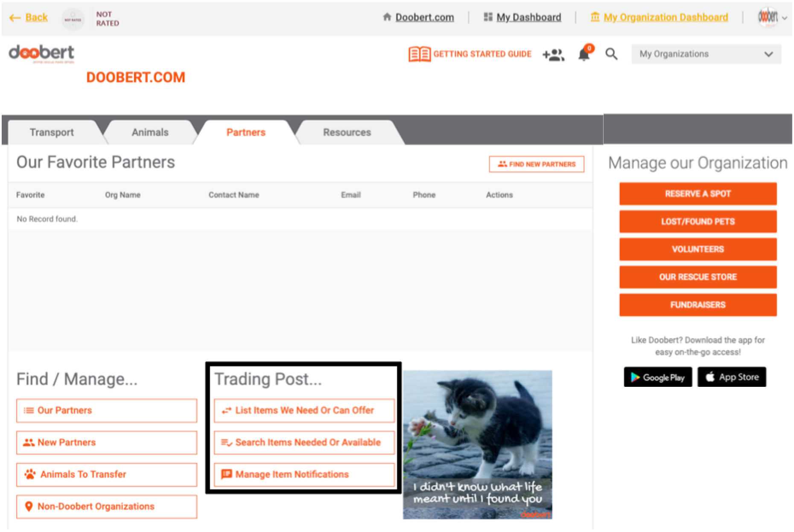Open Our Rescue Store
The height and width of the screenshot is (532, 794).
698,277
